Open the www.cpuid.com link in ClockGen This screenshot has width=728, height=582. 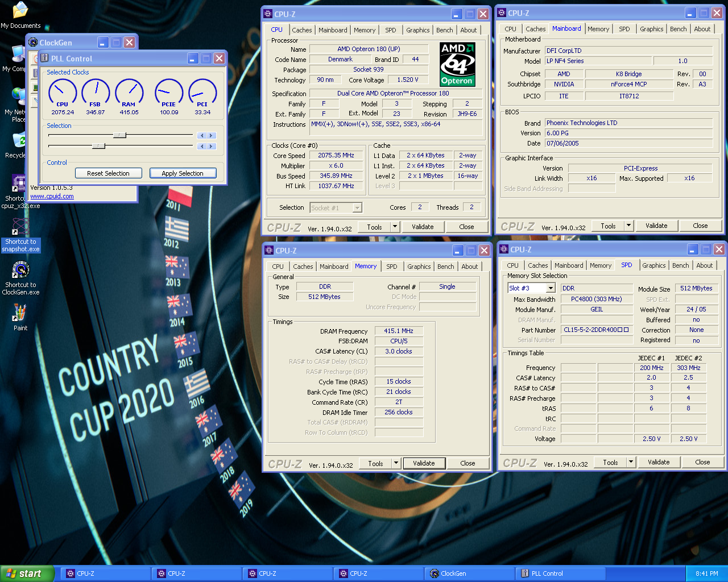52,197
